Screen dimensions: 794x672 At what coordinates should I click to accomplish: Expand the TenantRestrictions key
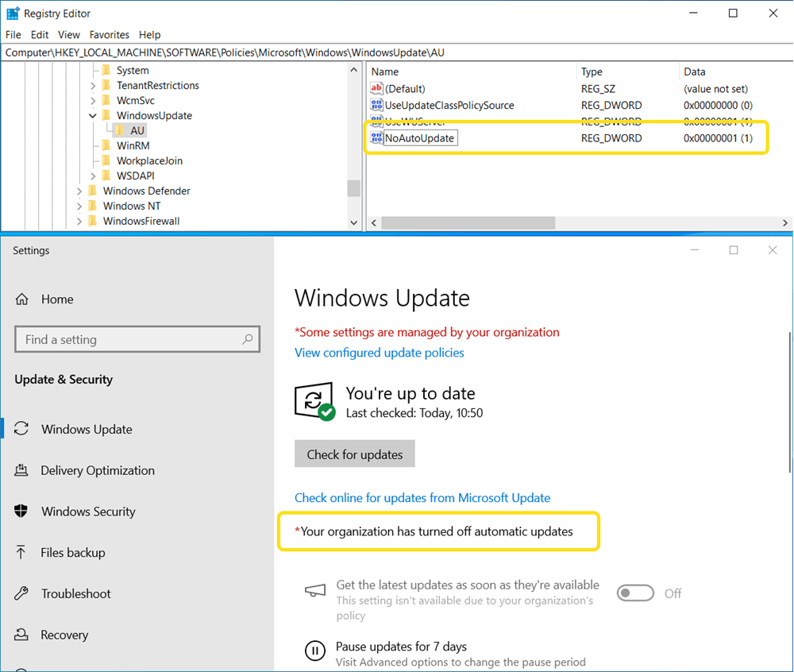tap(93, 86)
